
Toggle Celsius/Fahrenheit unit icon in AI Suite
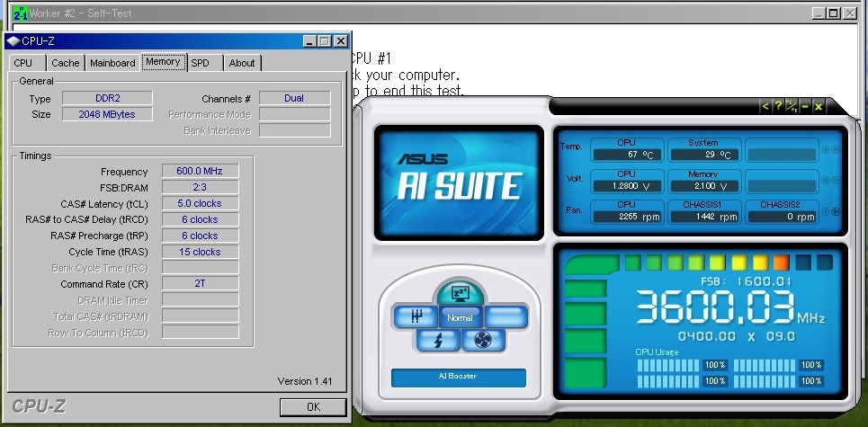pyautogui.click(x=792, y=106)
